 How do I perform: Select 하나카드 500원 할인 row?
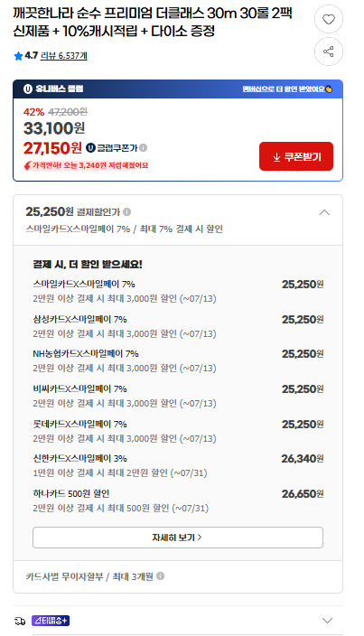click(178, 500)
